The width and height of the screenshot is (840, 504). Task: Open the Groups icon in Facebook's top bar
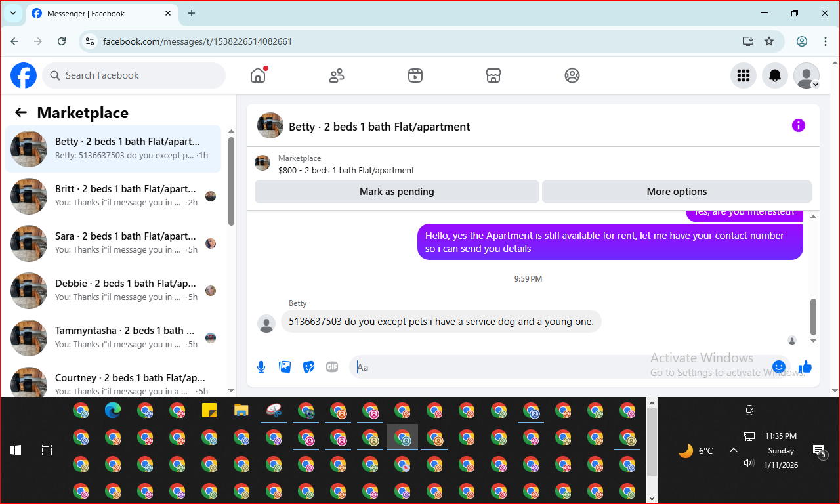click(572, 75)
